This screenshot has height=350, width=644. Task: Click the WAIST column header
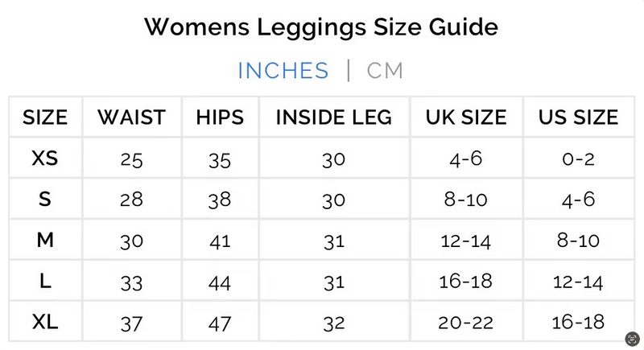tap(131, 117)
